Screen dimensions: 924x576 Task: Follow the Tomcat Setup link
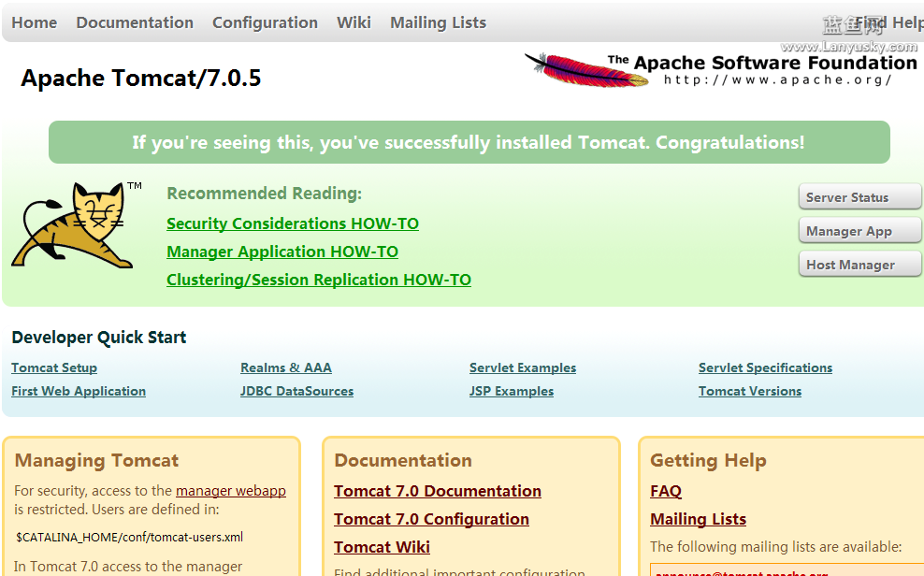(54, 367)
